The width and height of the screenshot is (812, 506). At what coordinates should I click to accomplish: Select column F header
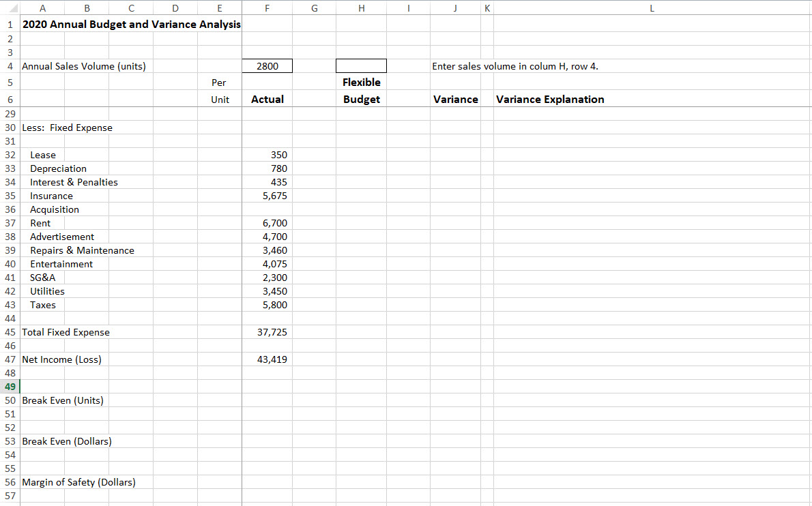tap(267, 8)
